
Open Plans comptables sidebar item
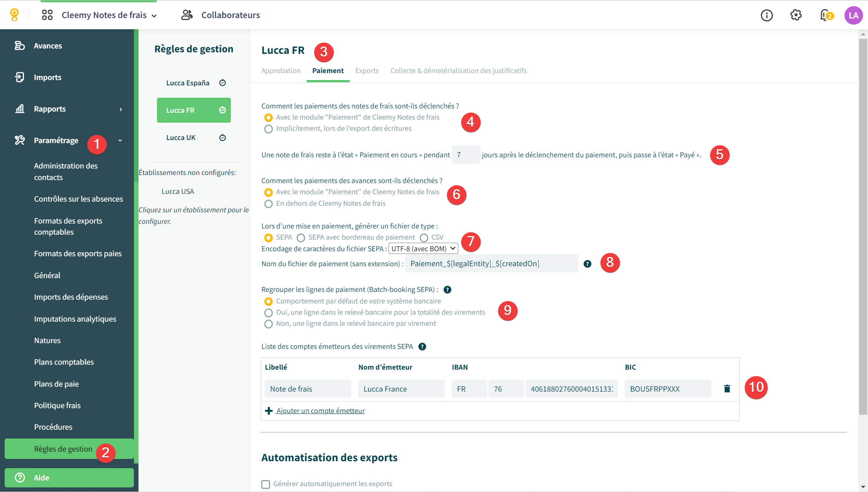[64, 362]
